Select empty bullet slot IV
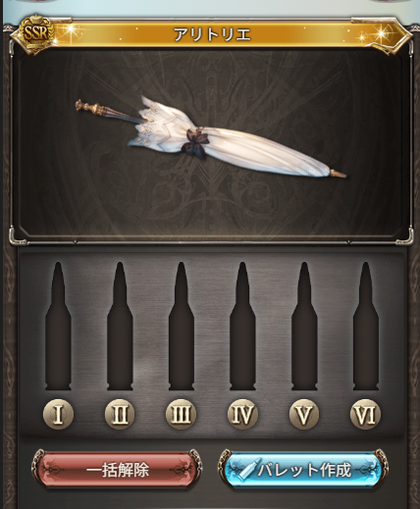This screenshot has height=509, width=420. [x=242, y=326]
